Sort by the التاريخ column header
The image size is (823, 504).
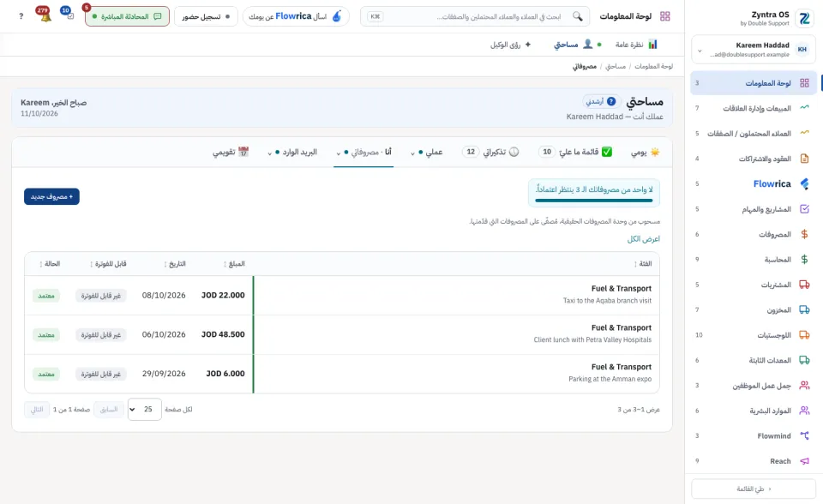pyautogui.click(x=175, y=263)
